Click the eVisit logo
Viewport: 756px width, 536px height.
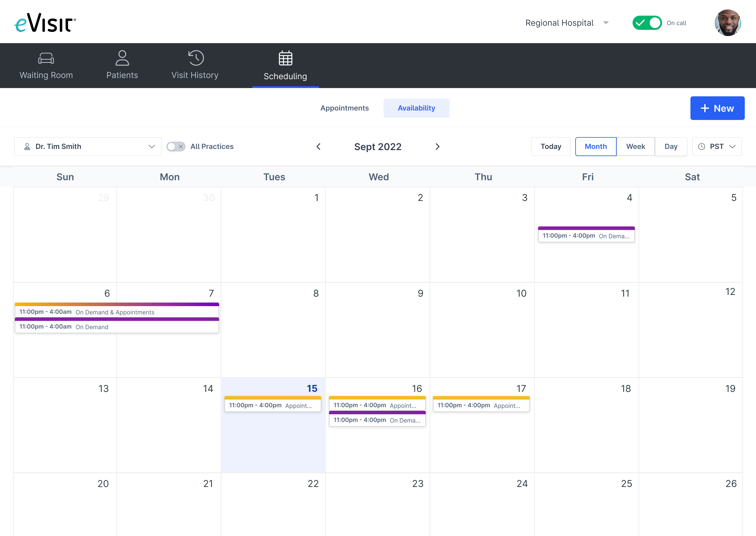click(x=45, y=23)
